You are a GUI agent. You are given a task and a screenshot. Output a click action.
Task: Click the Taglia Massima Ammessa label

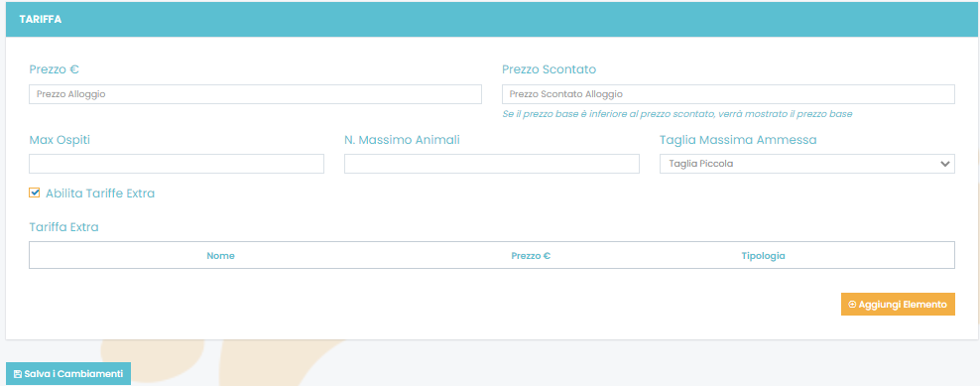coord(738,140)
